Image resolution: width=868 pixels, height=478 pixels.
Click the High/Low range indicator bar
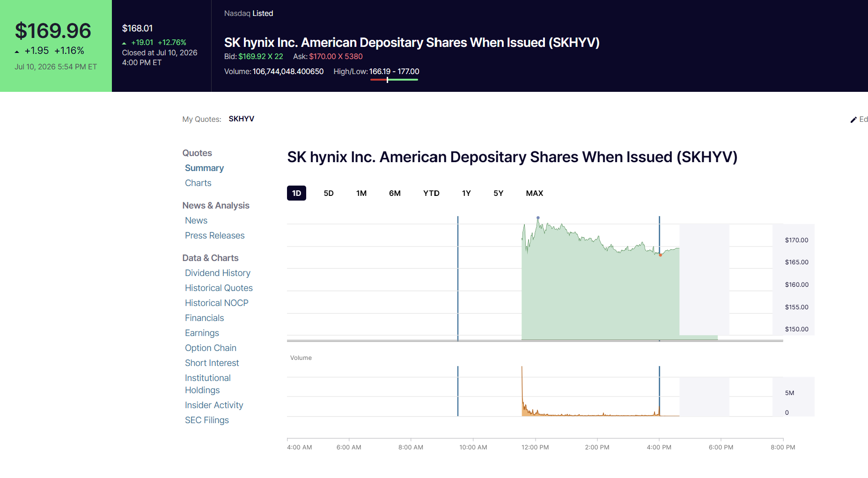pos(394,80)
